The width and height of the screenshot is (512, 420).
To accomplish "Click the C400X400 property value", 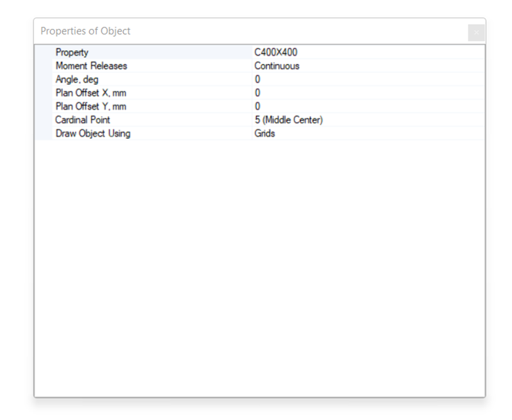I will 369,52.
